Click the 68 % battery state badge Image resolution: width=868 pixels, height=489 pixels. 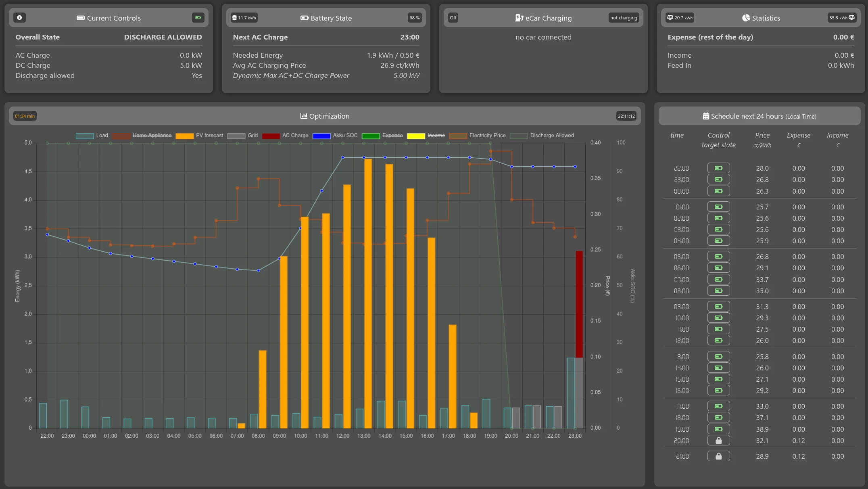414,18
